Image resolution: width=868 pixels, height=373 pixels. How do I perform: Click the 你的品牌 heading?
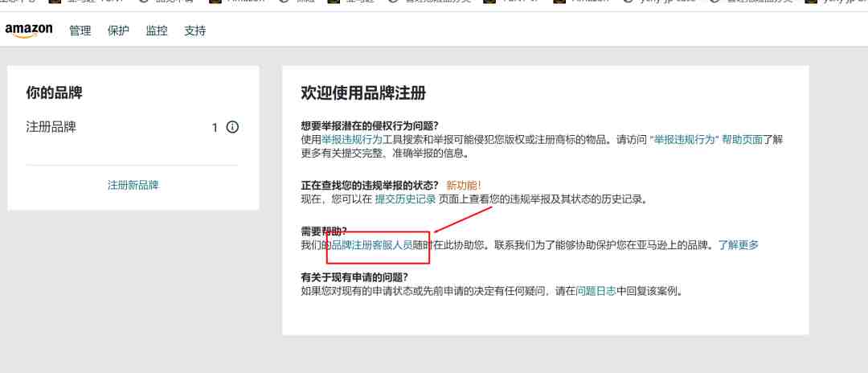click(x=55, y=93)
